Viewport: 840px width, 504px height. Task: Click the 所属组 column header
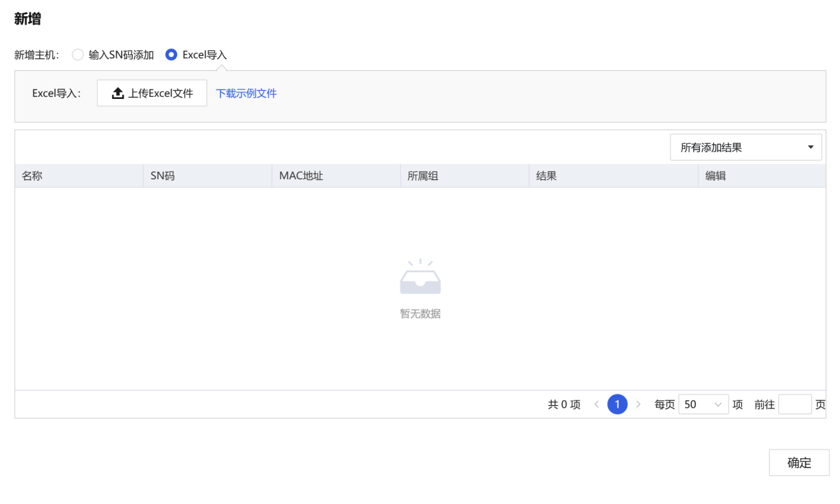[x=423, y=176]
